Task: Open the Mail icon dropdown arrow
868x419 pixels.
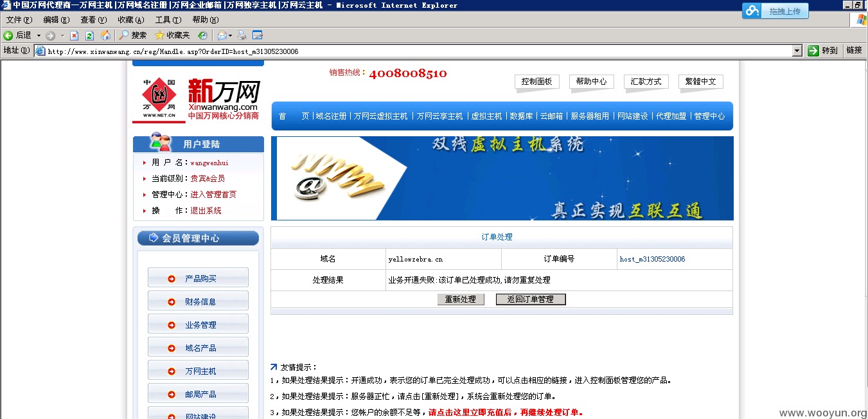Action: point(230,35)
